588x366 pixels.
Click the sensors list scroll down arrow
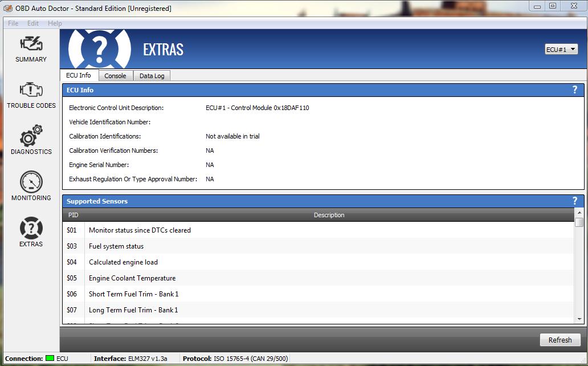click(x=579, y=319)
